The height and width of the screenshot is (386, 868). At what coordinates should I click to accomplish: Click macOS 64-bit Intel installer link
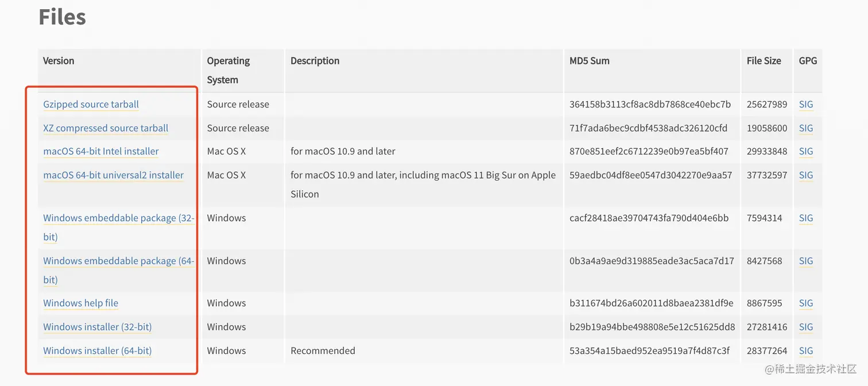(x=101, y=152)
